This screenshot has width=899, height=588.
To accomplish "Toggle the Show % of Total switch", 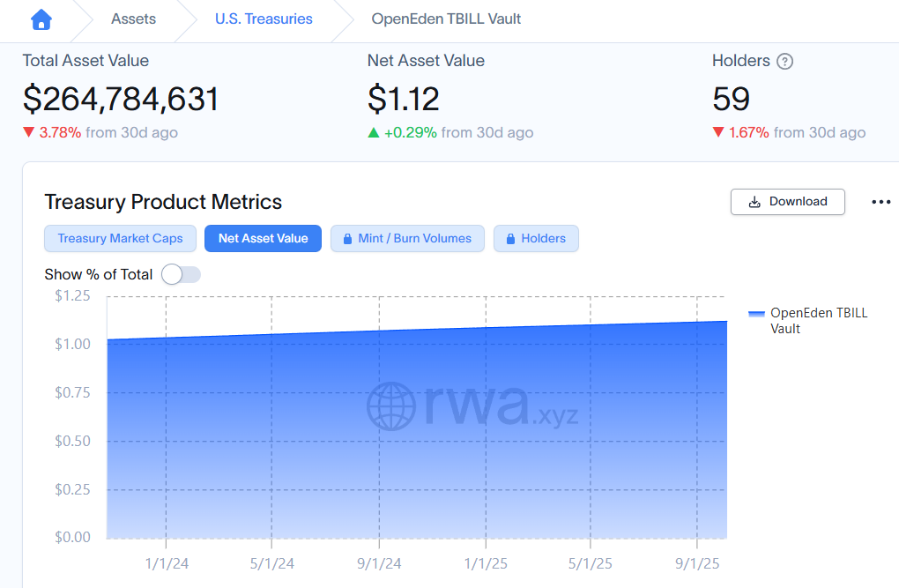I will click(181, 274).
